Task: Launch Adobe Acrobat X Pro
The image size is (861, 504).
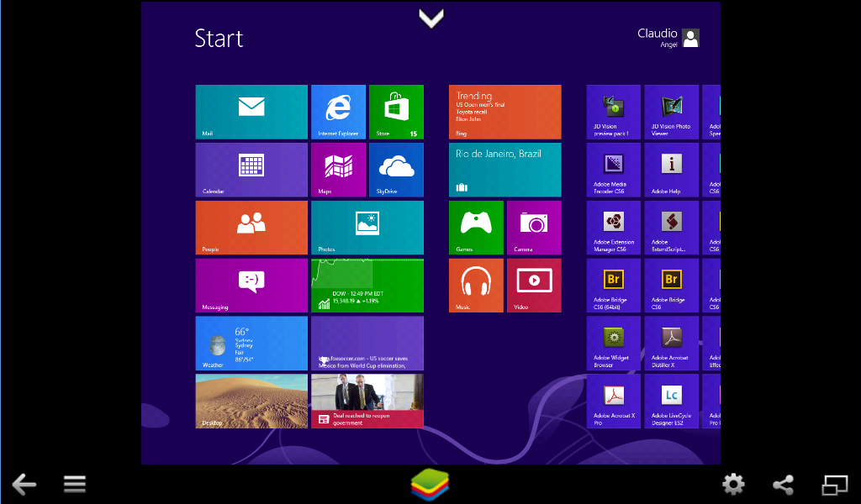Action: (x=614, y=402)
